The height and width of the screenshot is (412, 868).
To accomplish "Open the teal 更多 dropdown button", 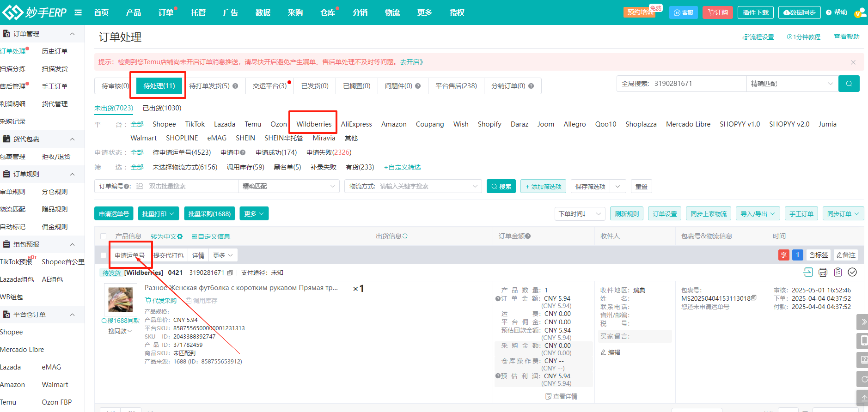I will (254, 214).
